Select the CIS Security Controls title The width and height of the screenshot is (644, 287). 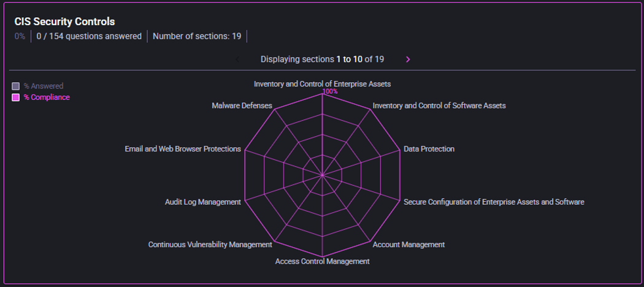click(65, 21)
